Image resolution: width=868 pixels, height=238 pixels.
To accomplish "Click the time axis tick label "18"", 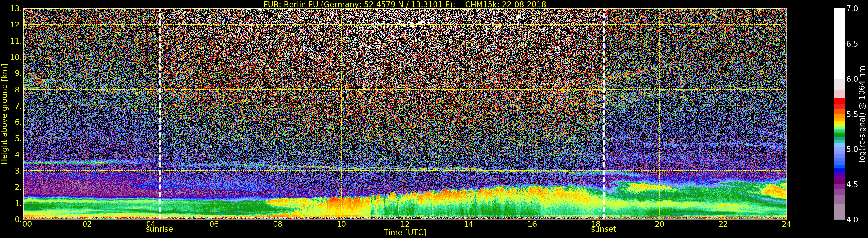I will point(596,224).
